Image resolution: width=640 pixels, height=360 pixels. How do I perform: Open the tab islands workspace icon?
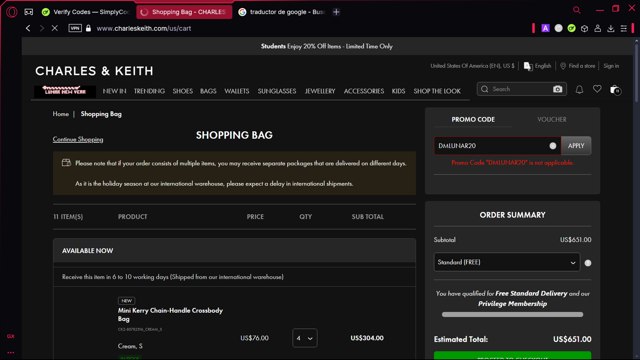[29, 12]
